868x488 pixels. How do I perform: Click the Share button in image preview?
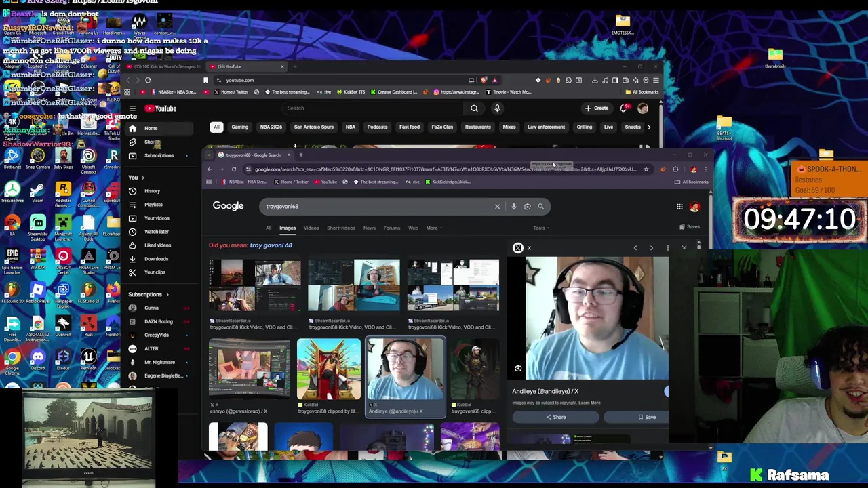tap(556, 418)
